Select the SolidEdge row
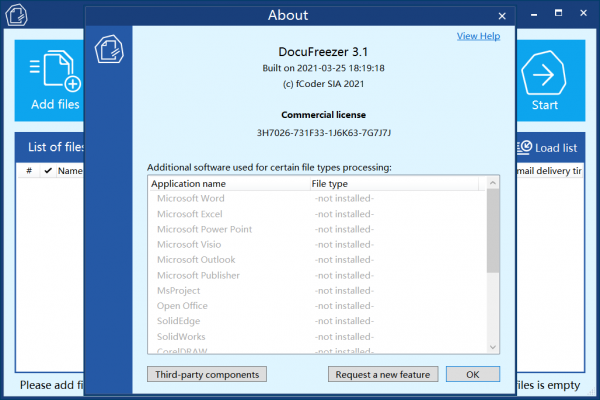Viewport: 600px width, 400px height. [x=317, y=321]
